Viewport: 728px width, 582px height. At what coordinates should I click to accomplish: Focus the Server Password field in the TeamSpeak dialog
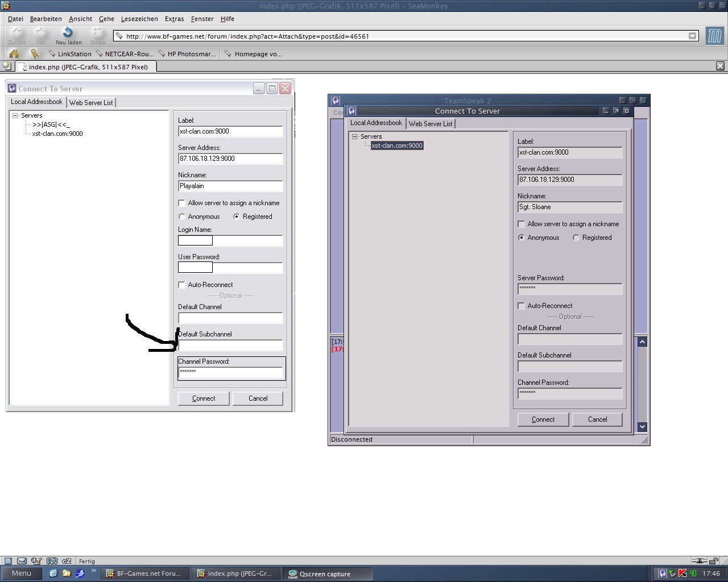click(x=570, y=289)
